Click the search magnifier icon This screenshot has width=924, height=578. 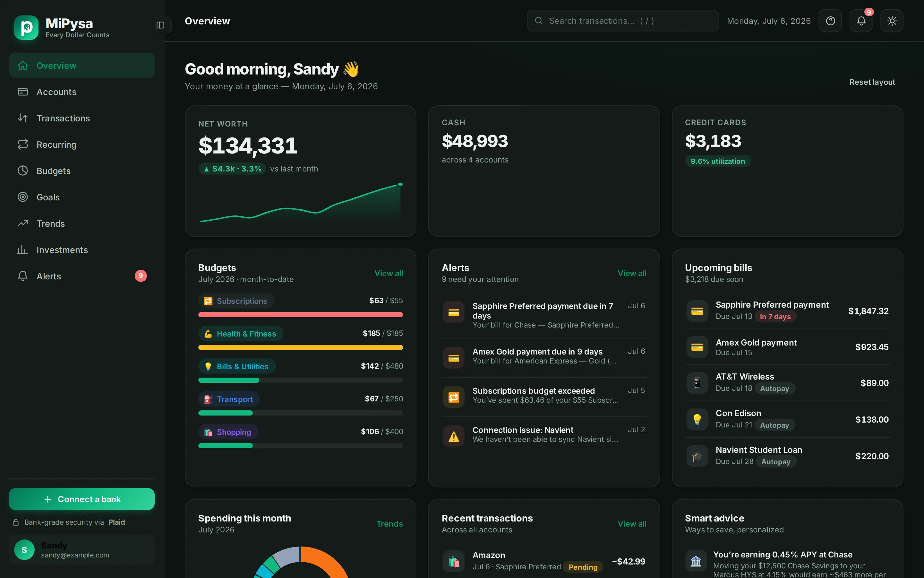539,21
